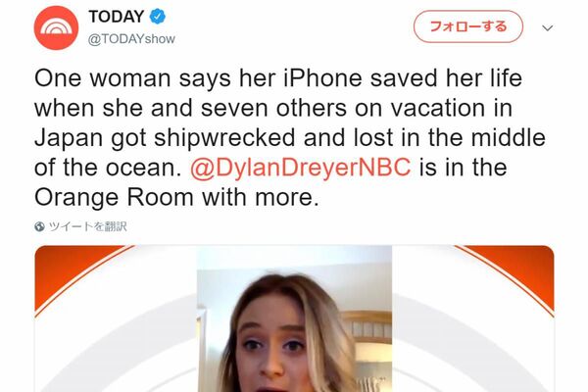This screenshot has height=392, width=588.
Task: Open the @DylanDreyerNBC mention link
Action: pyautogui.click(x=301, y=168)
